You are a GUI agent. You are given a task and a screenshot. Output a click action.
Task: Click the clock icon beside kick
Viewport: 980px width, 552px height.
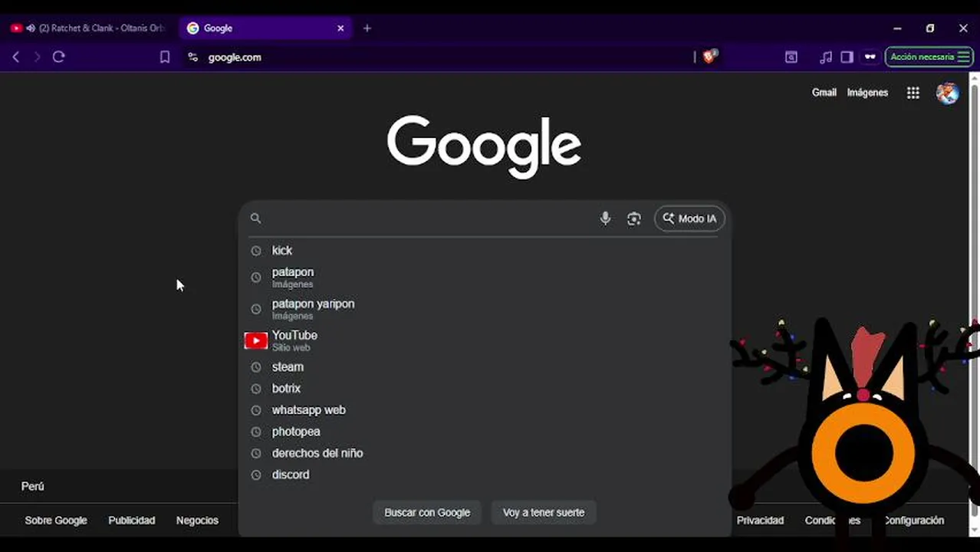coord(256,251)
